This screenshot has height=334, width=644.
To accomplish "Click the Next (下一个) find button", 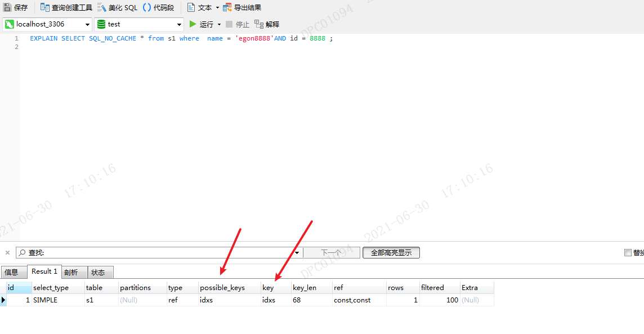I will click(x=332, y=253).
